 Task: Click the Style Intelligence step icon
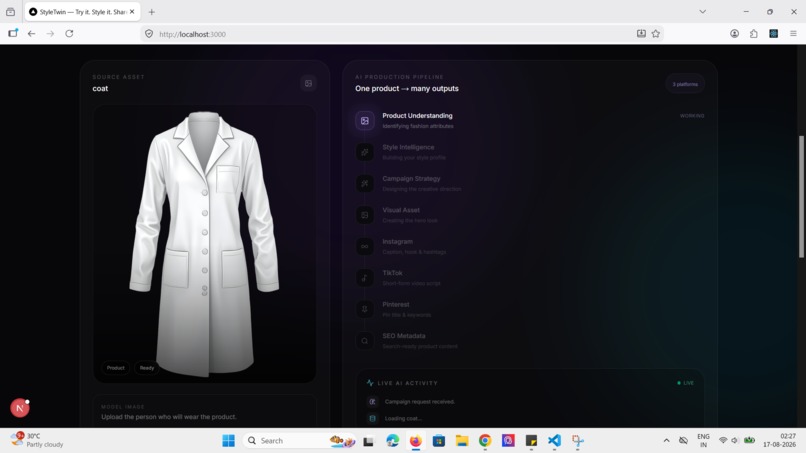pos(364,152)
